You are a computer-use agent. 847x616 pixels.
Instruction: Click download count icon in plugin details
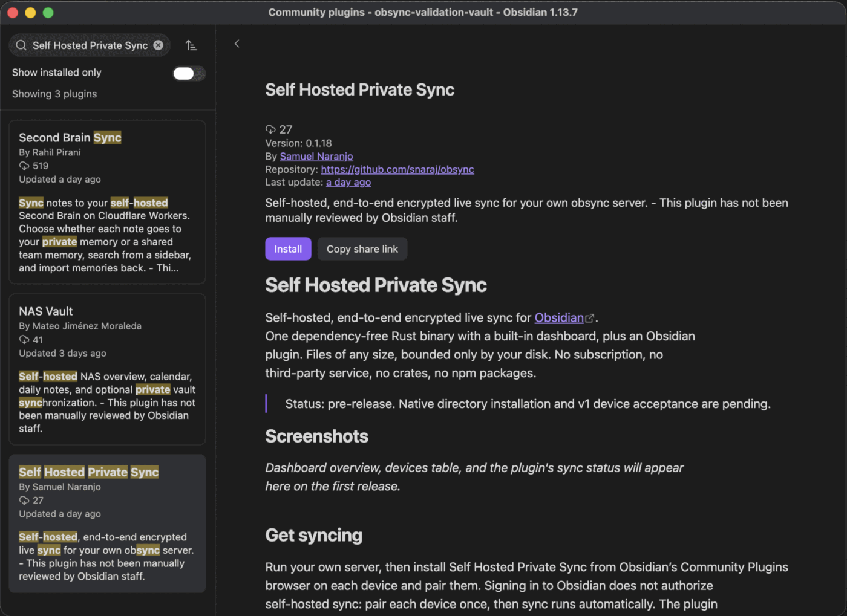point(270,129)
